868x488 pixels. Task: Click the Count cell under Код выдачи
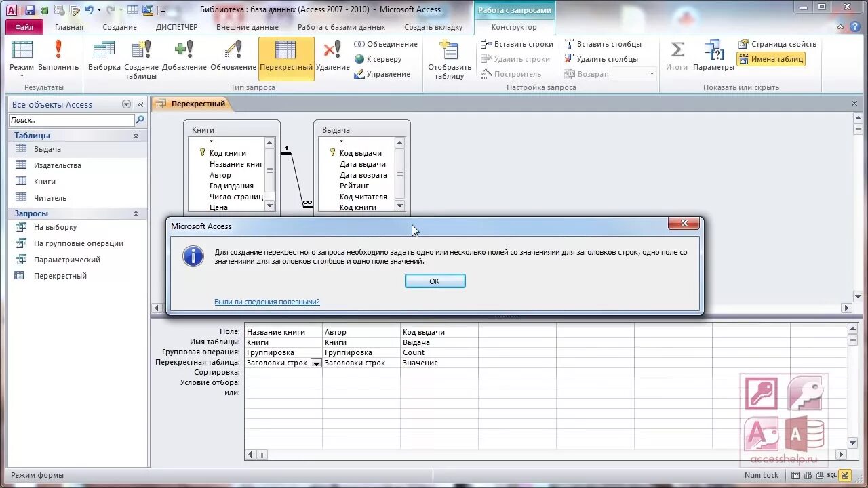click(x=439, y=352)
